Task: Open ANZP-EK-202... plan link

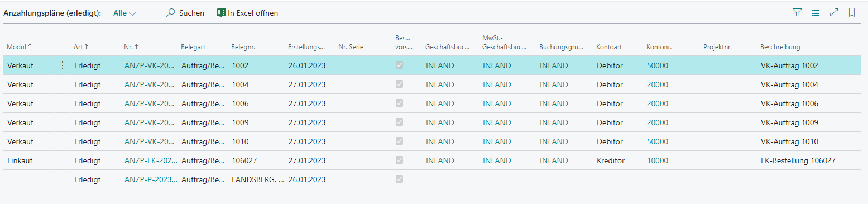Action: click(151, 160)
